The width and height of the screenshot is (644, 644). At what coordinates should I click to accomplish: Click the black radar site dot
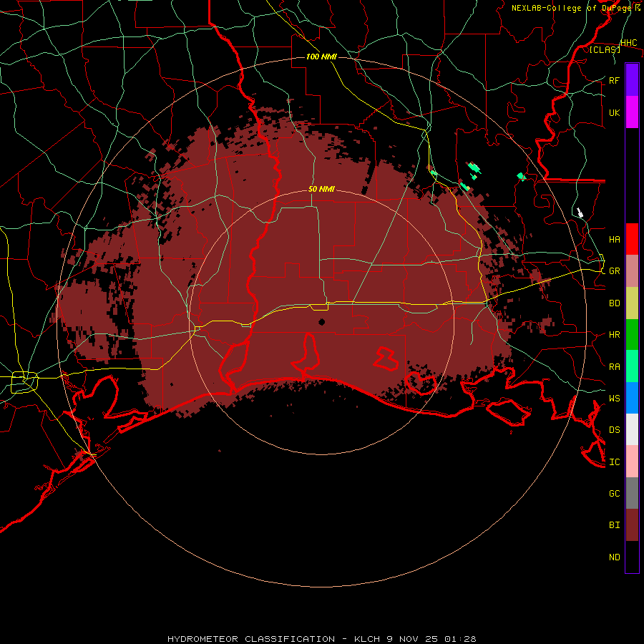pyautogui.click(x=321, y=322)
